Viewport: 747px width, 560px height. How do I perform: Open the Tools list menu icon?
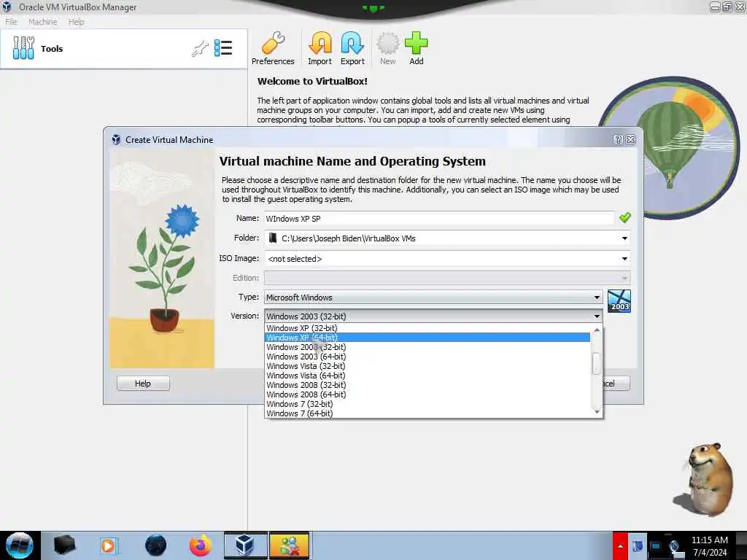click(x=223, y=48)
